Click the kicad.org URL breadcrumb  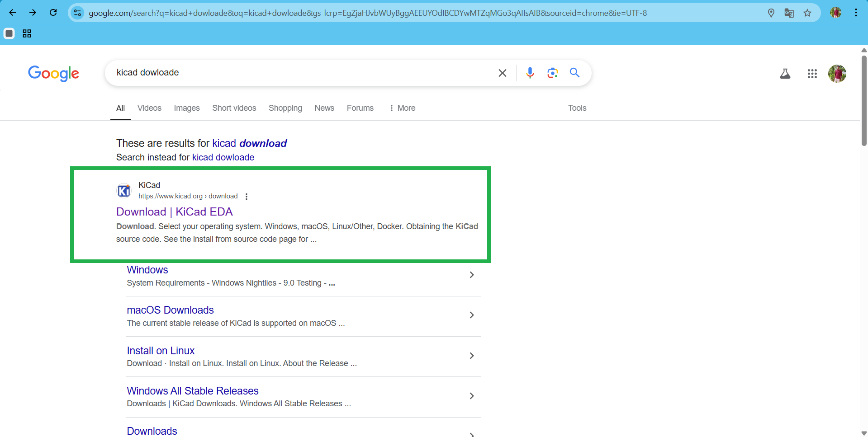pyautogui.click(x=188, y=196)
